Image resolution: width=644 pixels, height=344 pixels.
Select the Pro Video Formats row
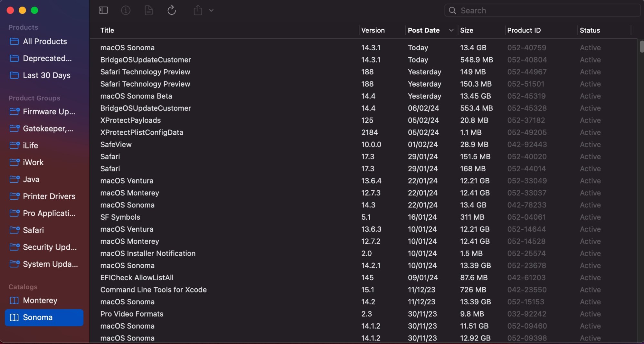tap(363, 314)
